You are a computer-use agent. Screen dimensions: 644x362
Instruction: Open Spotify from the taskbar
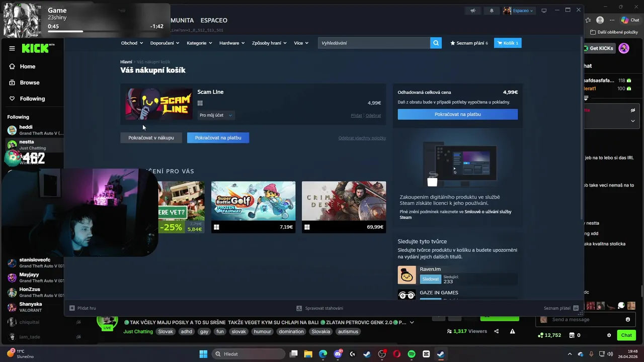pyautogui.click(x=411, y=354)
